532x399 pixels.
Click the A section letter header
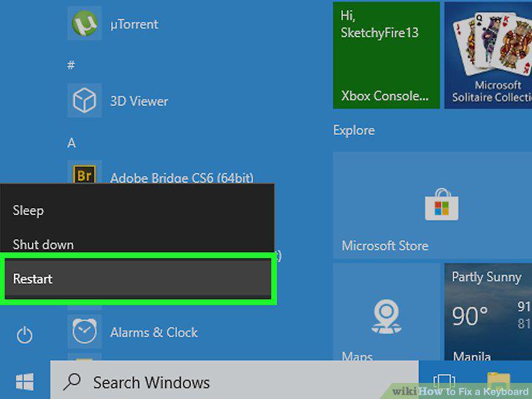coord(72,142)
